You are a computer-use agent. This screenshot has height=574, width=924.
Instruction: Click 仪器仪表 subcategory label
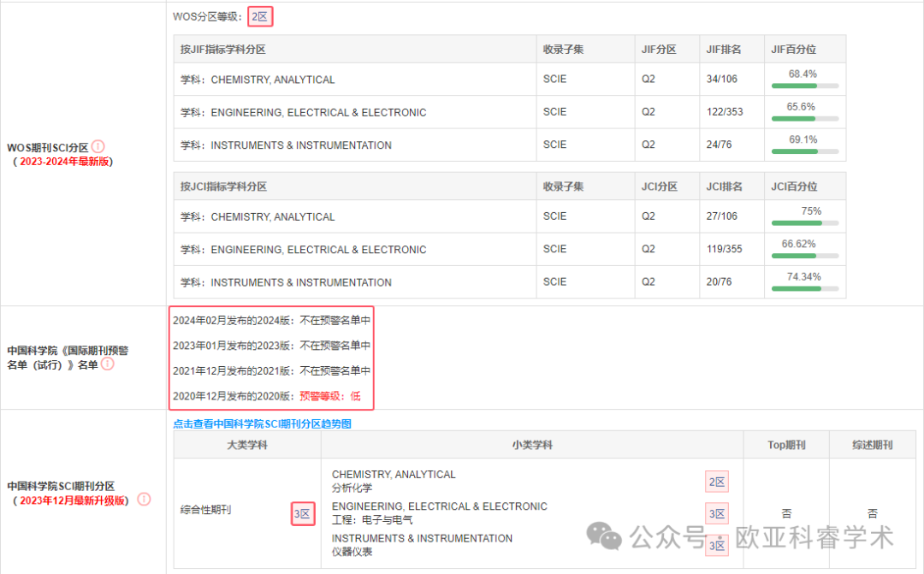[352, 552]
